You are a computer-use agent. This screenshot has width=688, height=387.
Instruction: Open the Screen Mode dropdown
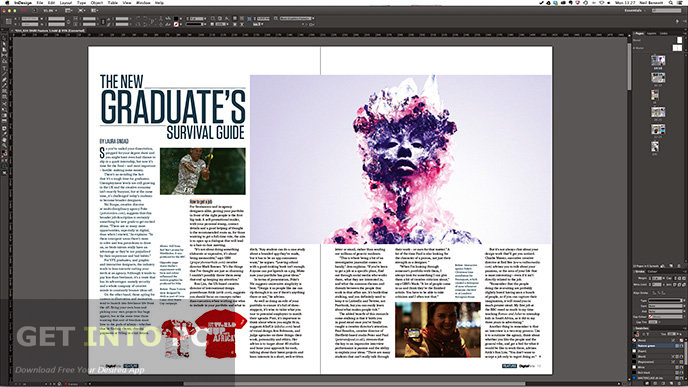(82, 11)
